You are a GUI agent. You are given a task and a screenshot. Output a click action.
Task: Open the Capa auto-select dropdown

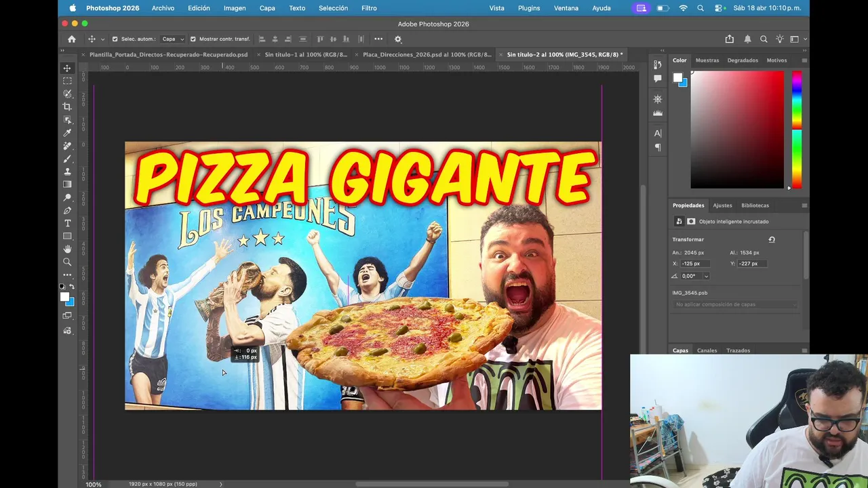tap(172, 39)
